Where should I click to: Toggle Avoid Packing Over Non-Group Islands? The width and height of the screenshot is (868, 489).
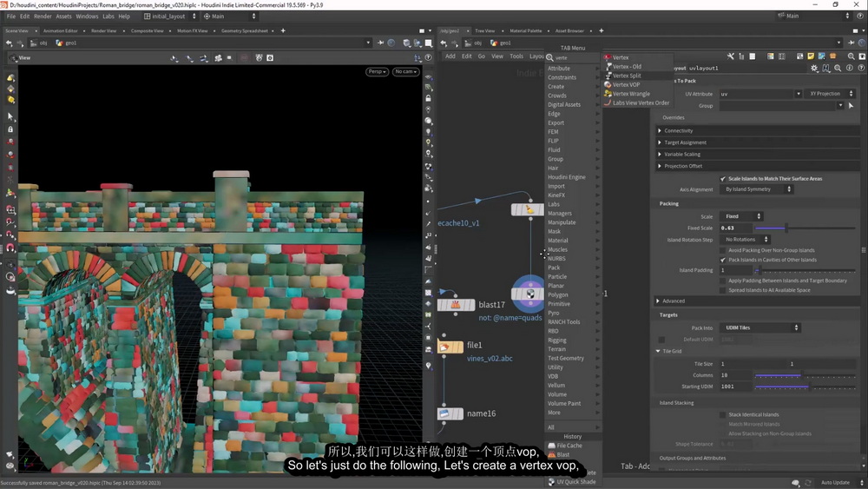coord(722,250)
